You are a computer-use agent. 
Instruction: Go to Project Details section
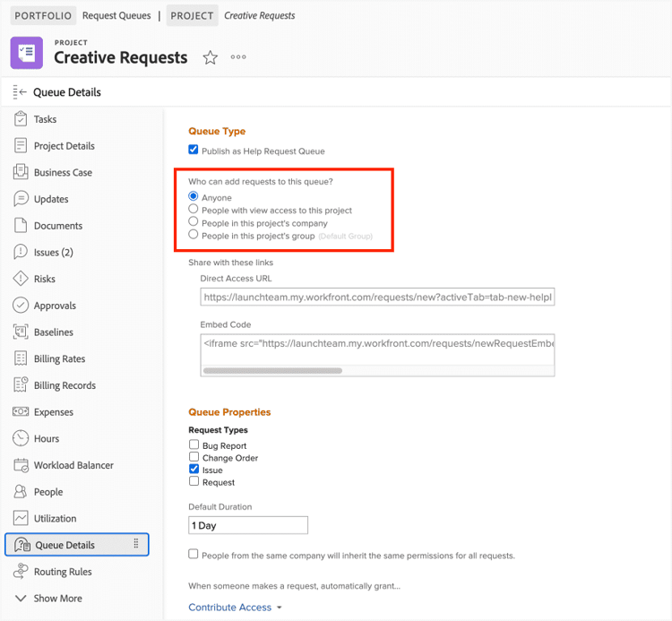click(x=64, y=146)
